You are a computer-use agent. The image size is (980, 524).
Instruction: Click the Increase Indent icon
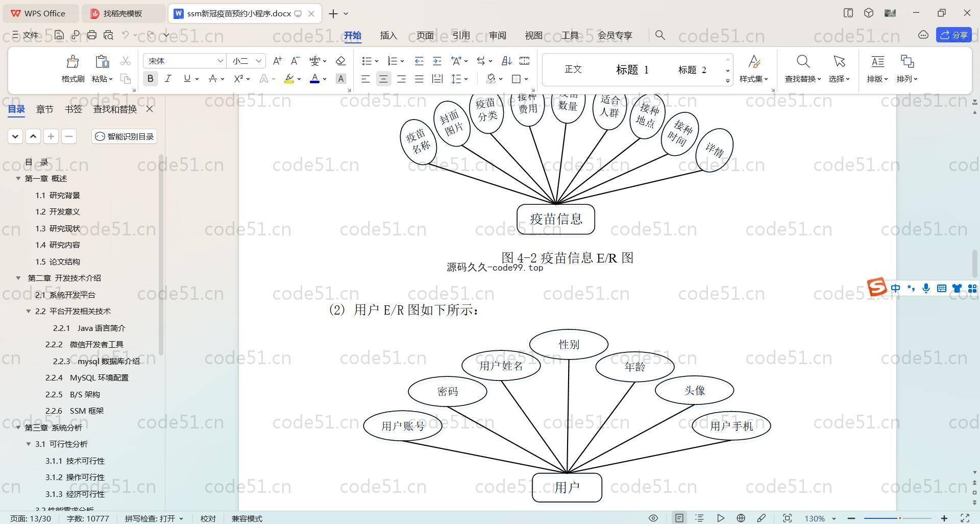click(x=437, y=61)
